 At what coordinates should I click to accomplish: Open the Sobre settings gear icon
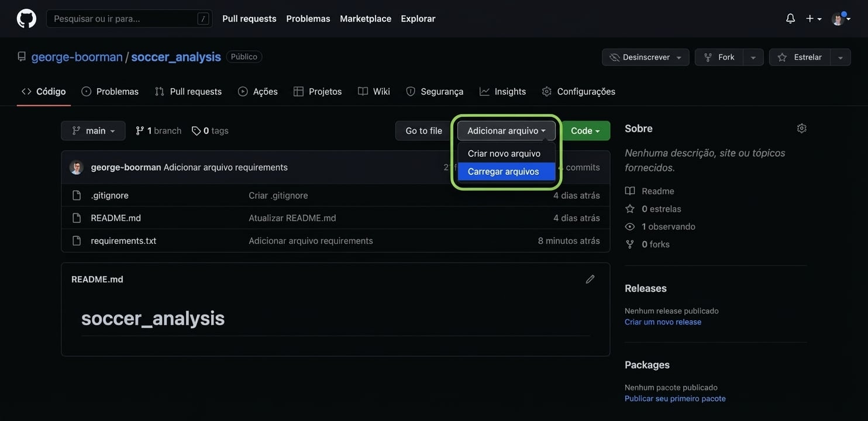pos(801,129)
